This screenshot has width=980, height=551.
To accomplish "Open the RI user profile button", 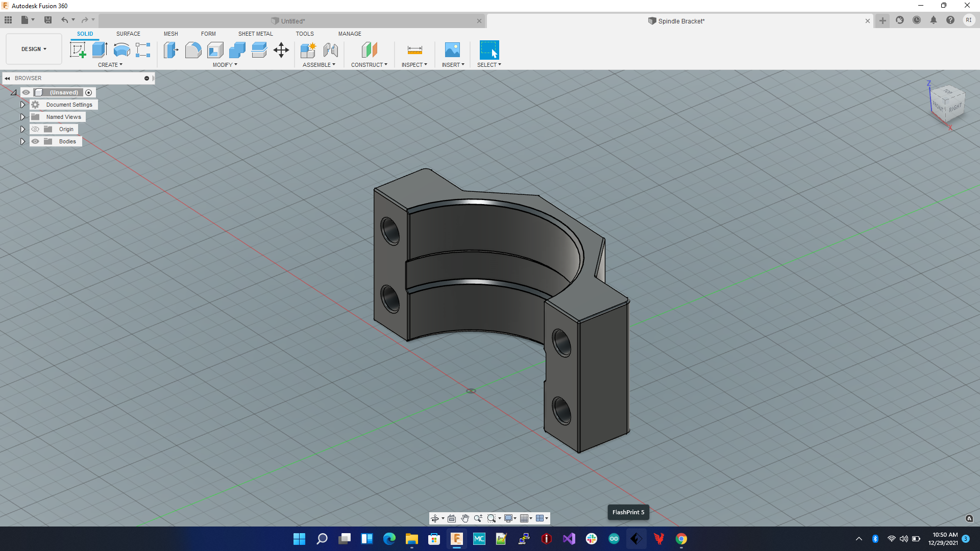I will pos(968,20).
